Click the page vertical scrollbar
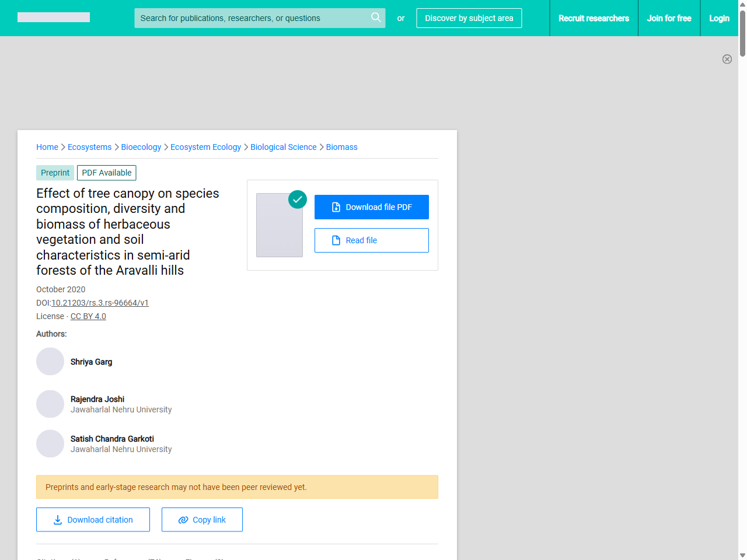Screen dimensions: 747x560 742,292
